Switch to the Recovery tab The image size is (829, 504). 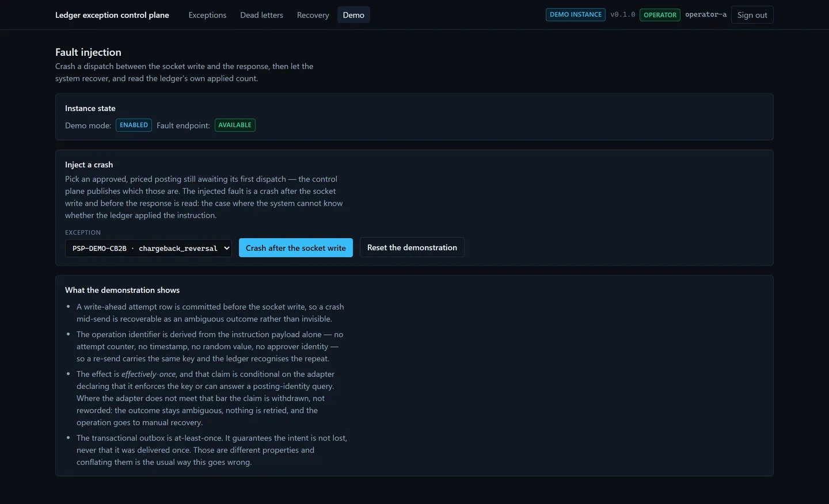[x=313, y=15]
